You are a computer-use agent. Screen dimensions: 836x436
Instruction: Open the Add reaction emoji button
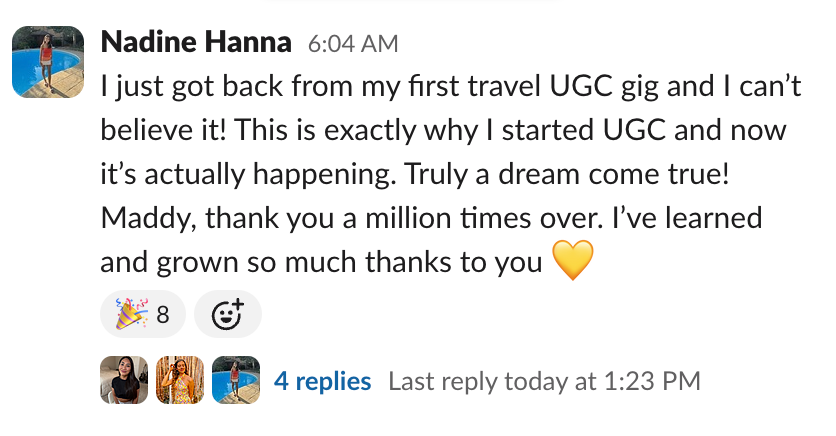point(228,316)
